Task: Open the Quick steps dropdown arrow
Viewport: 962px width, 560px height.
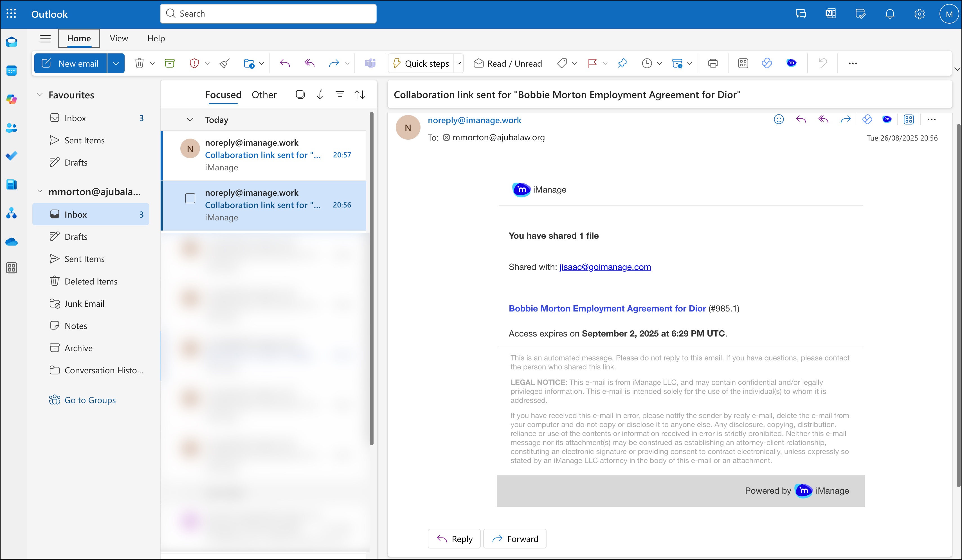Action: (x=459, y=63)
